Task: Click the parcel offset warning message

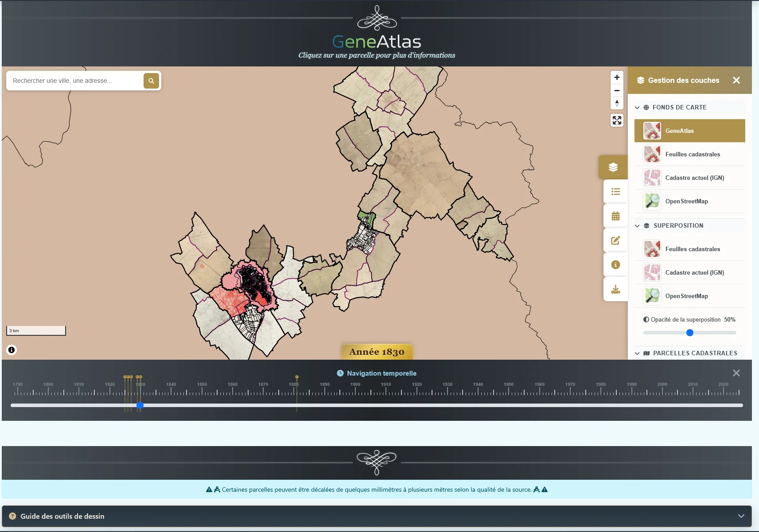Action: [x=377, y=489]
